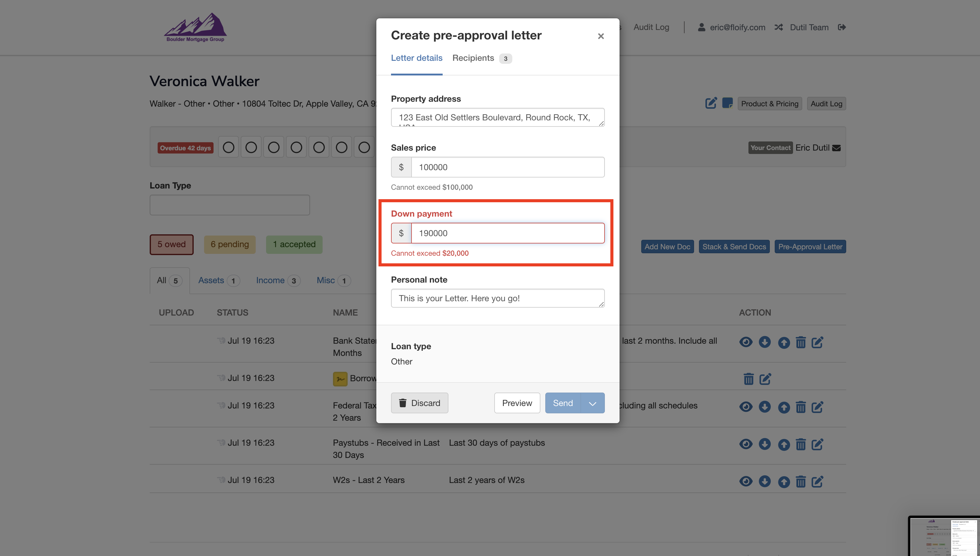
Task: Close the pre-approval letter dialog
Action: point(601,36)
